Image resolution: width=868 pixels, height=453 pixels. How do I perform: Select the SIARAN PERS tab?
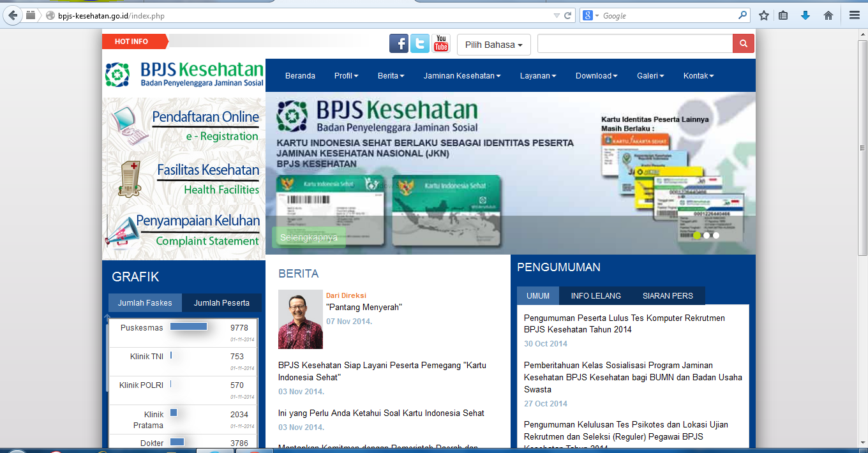(668, 295)
